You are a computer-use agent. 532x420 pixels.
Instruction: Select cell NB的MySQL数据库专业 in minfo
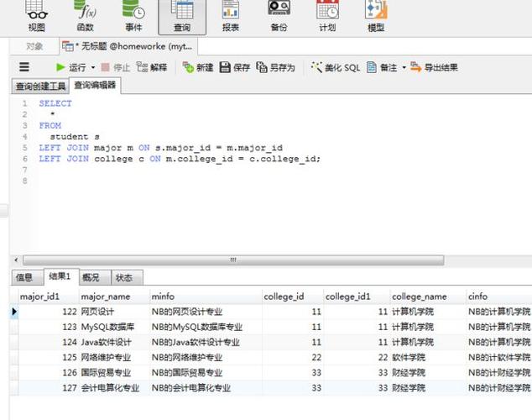pos(206,327)
